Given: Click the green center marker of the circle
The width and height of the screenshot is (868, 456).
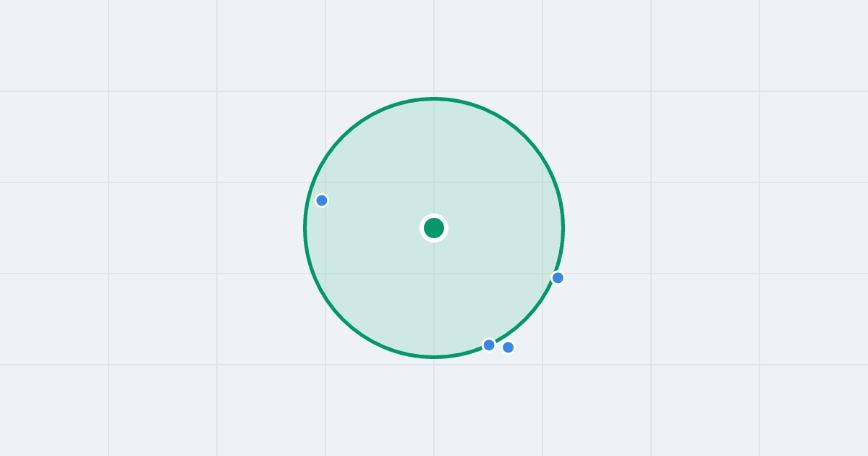Looking at the screenshot, I should tap(434, 228).
